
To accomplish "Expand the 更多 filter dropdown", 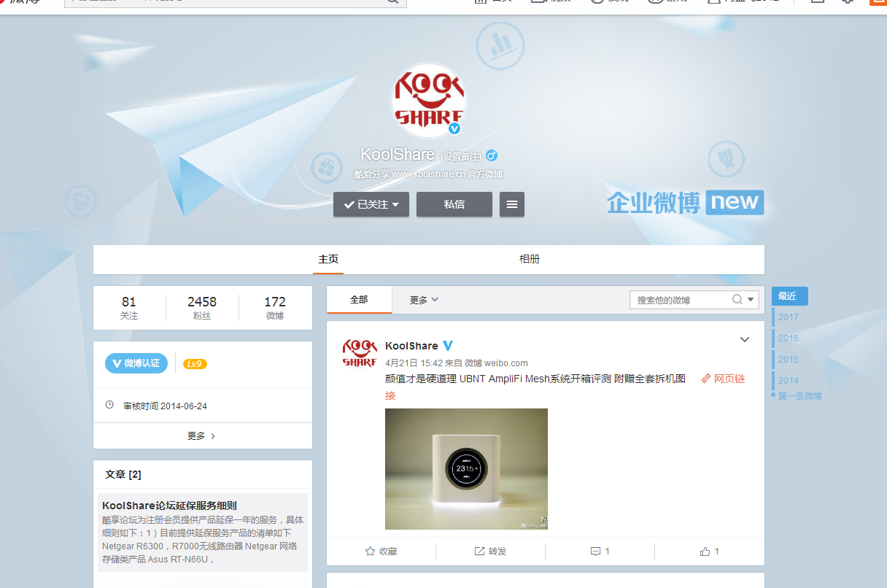I will click(424, 300).
